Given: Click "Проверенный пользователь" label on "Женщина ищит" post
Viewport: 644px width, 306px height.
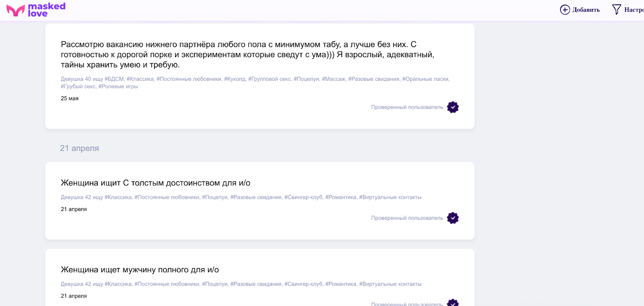Looking at the screenshot, I should 407,218.
